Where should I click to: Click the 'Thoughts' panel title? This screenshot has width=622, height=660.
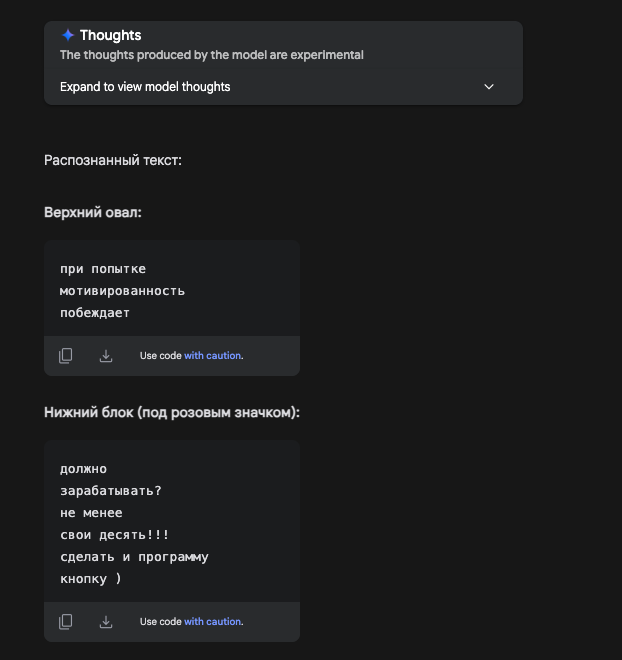click(111, 35)
